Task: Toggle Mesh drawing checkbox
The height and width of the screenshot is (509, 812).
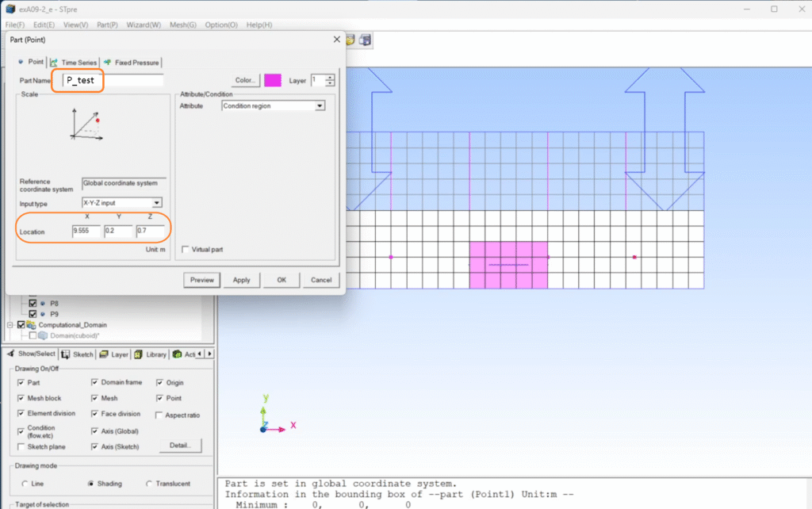Action: tap(94, 398)
